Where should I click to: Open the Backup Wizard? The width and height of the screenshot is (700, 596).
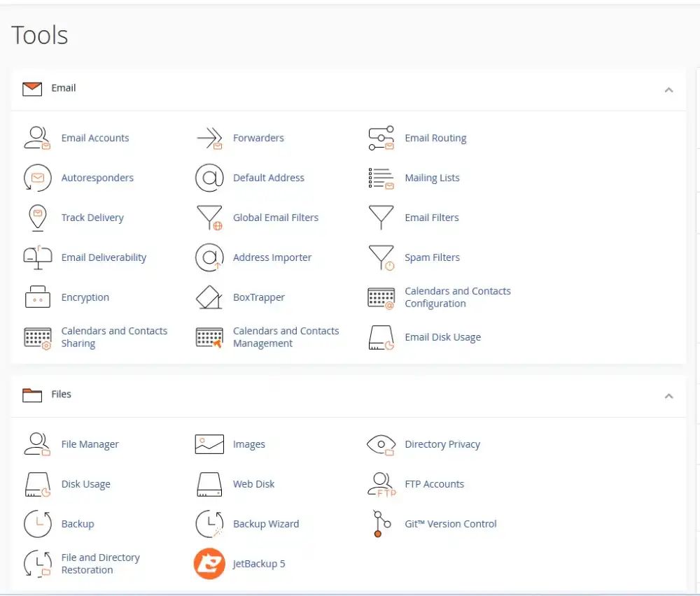[x=266, y=523]
